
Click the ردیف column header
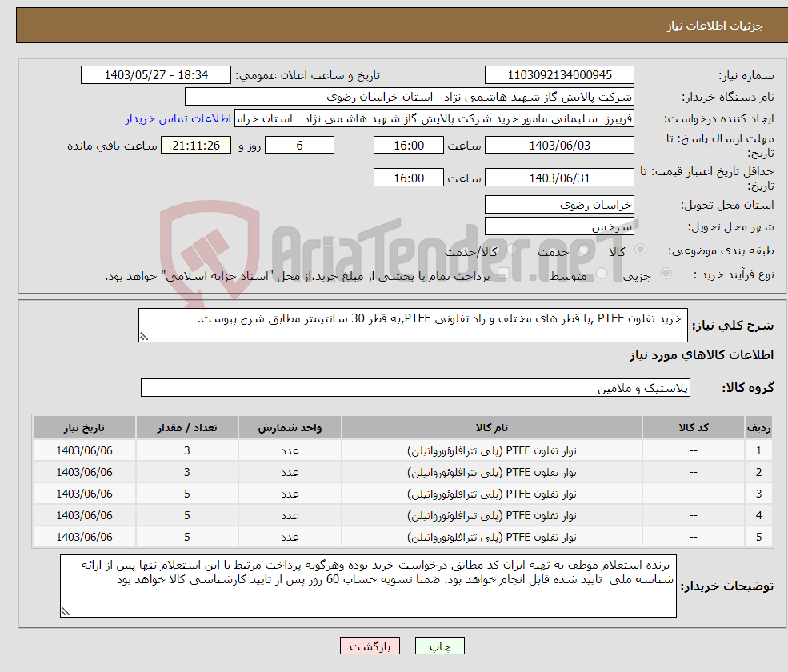click(x=759, y=428)
